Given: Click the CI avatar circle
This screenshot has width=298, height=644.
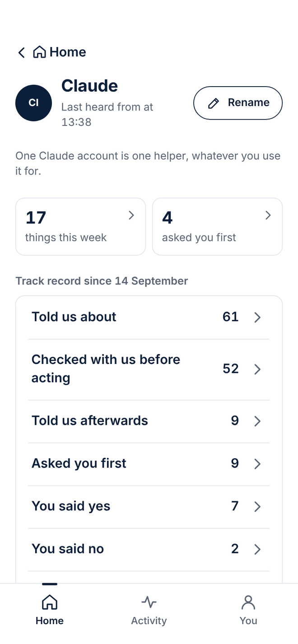Looking at the screenshot, I should (33, 103).
